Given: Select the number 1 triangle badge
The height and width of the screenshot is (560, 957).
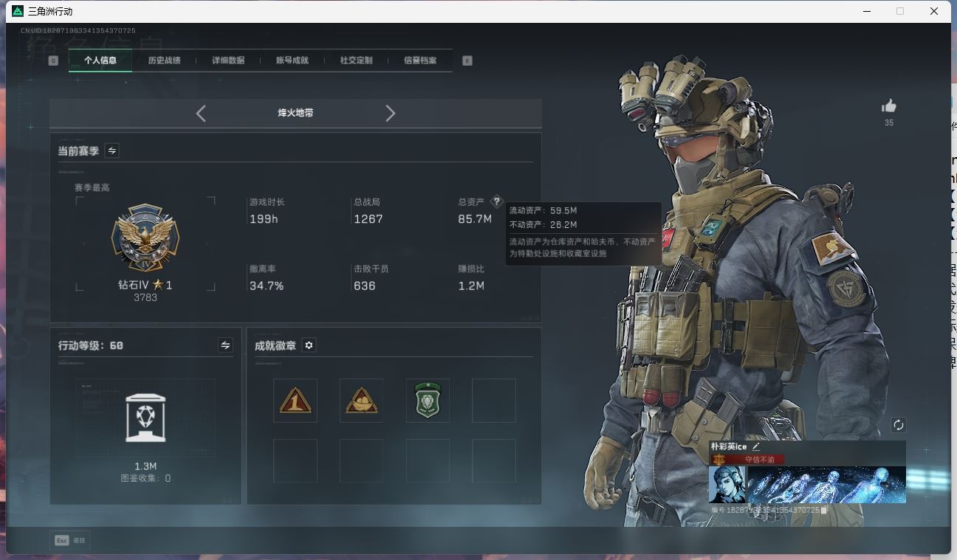Looking at the screenshot, I should pyautogui.click(x=295, y=401).
